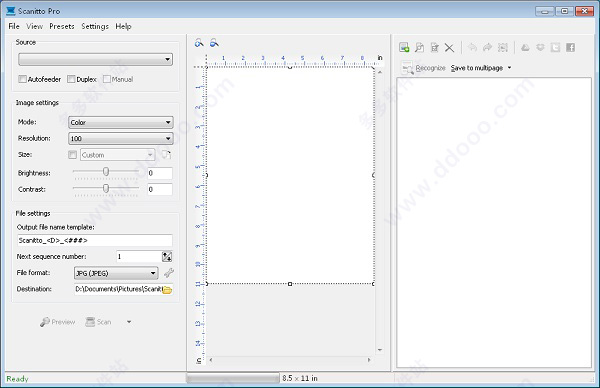
Task: Open the Help menu
Action: click(123, 26)
